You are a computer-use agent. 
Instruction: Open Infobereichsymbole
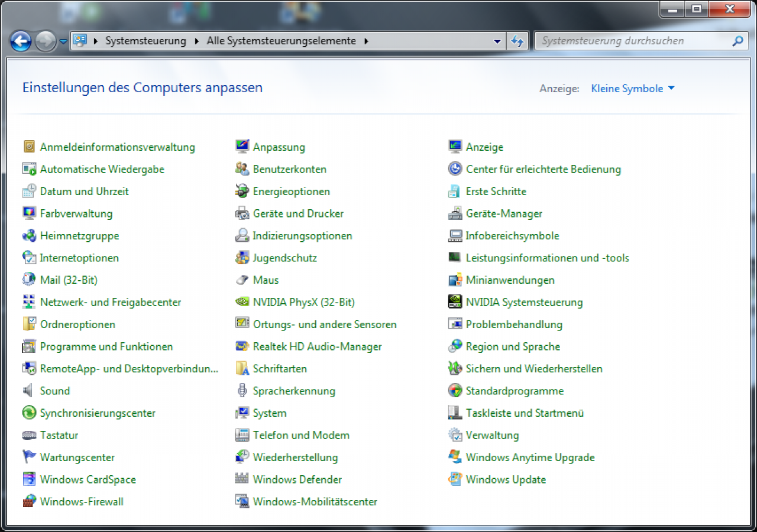(x=512, y=235)
